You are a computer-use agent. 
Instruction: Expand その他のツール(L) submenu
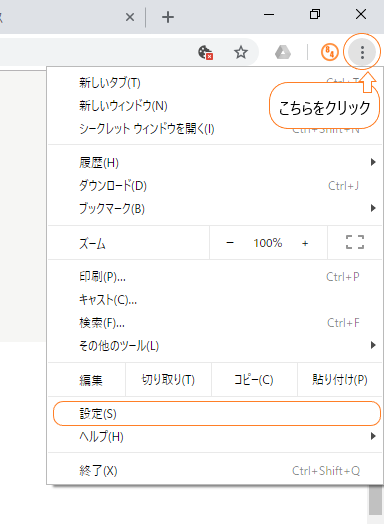tap(215, 345)
